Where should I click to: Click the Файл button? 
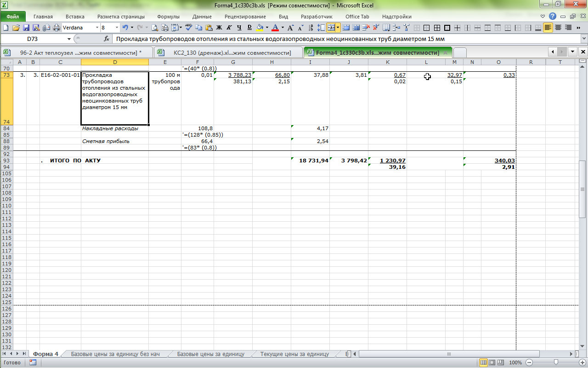[x=13, y=17]
